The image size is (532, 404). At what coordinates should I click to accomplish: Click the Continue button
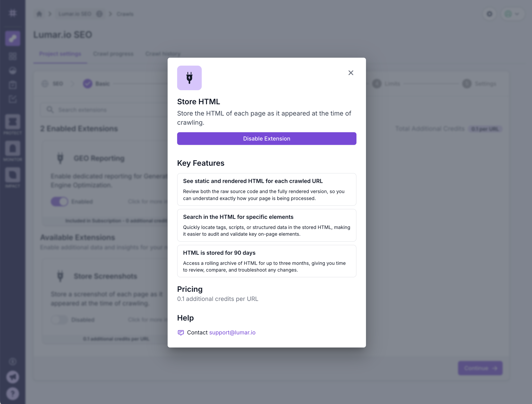tap(480, 368)
